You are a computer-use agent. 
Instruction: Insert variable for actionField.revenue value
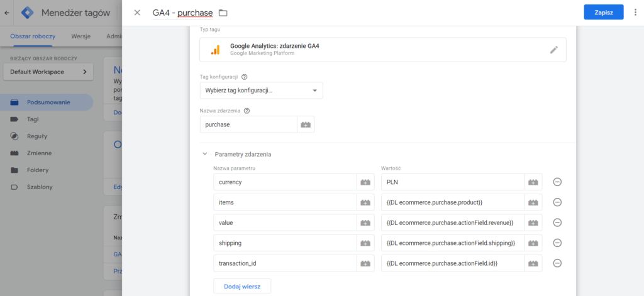point(533,222)
